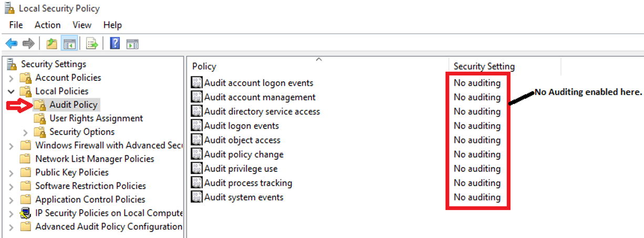Select Software Restriction Policies folder
The image size is (644, 238).
[90, 186]
